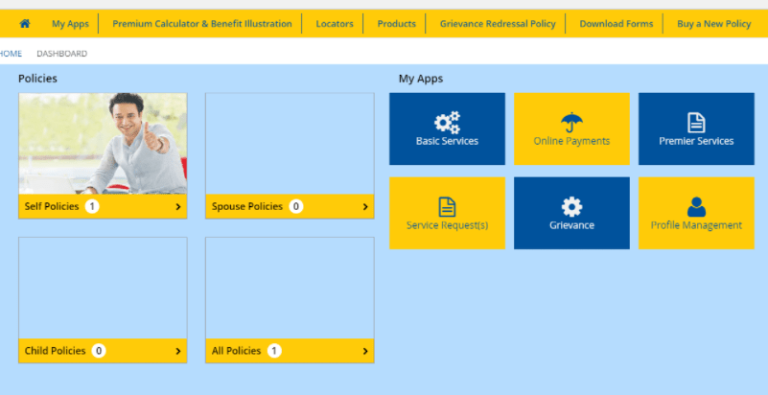Open the Profile Management tile label
This screenshot has width=768, height=395.
point(696,225)
